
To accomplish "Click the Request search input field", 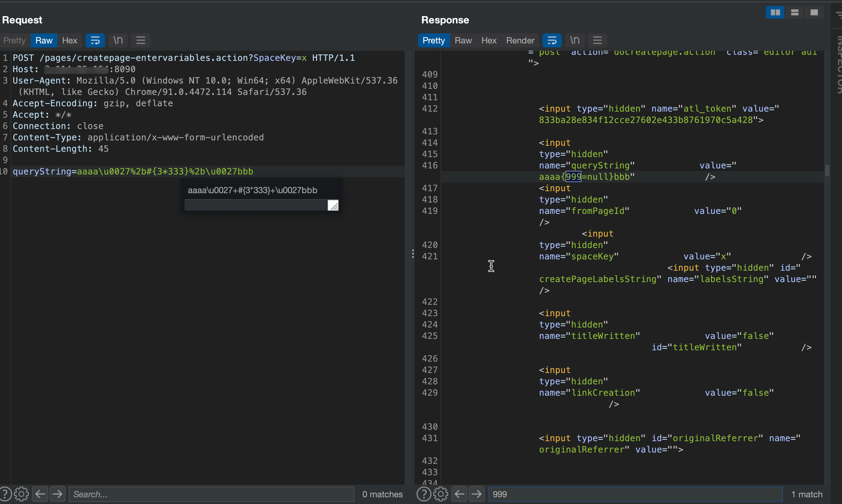I will pyautogui.click(x=211, y=494).
